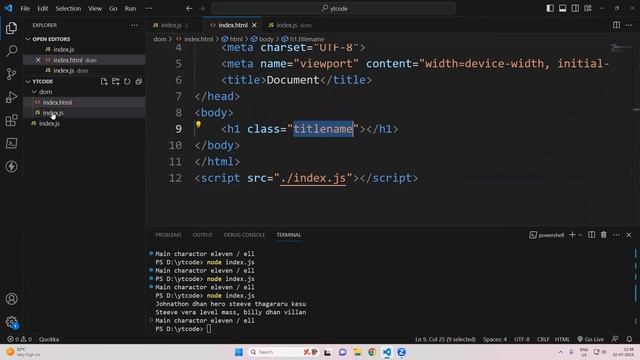
Task: Open the terminal-style activity bar icon
Action: coord(11,143)
